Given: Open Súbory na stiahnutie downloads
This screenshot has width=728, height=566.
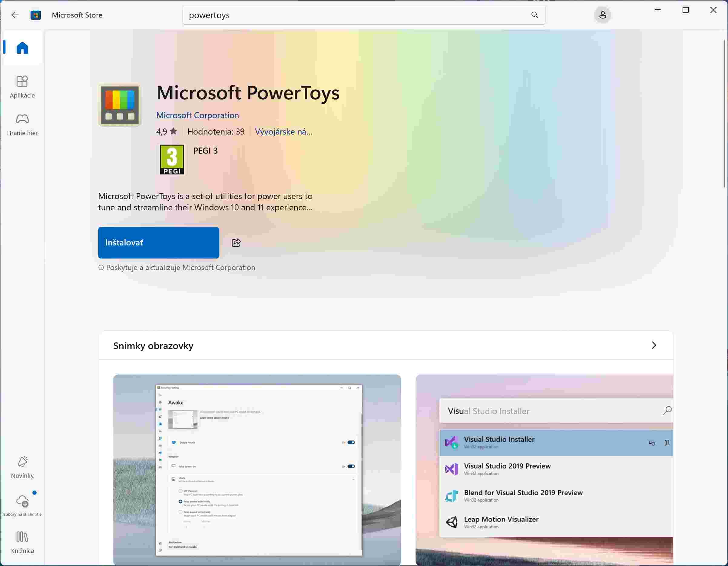Looking at the screenshot, I should (22, 504).
